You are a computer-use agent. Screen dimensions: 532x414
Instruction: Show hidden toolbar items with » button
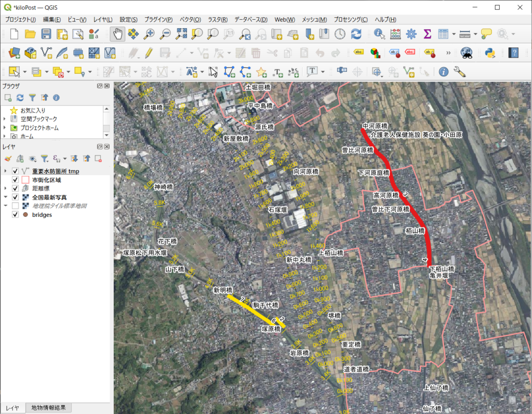click(x=448, y=53)
